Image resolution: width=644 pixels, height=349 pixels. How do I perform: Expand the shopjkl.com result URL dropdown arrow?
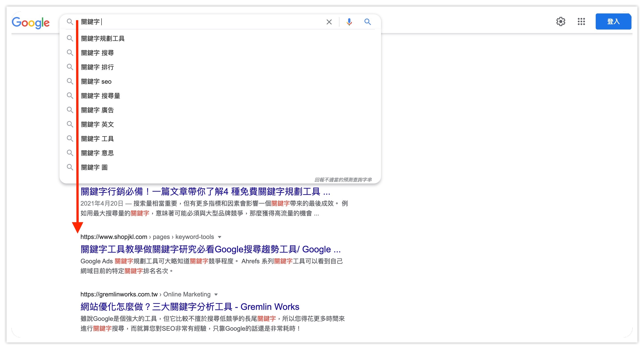pyautogui.click(x=220, y=237)
